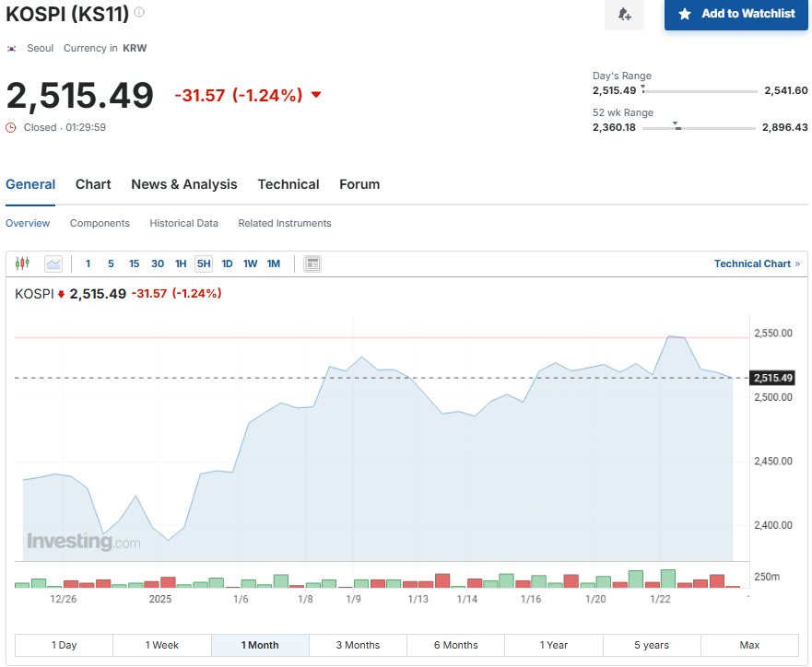The image size is (812, 667).
Task: Click the 2,515.49 current price label on chart axis
Action: (772, 378)
